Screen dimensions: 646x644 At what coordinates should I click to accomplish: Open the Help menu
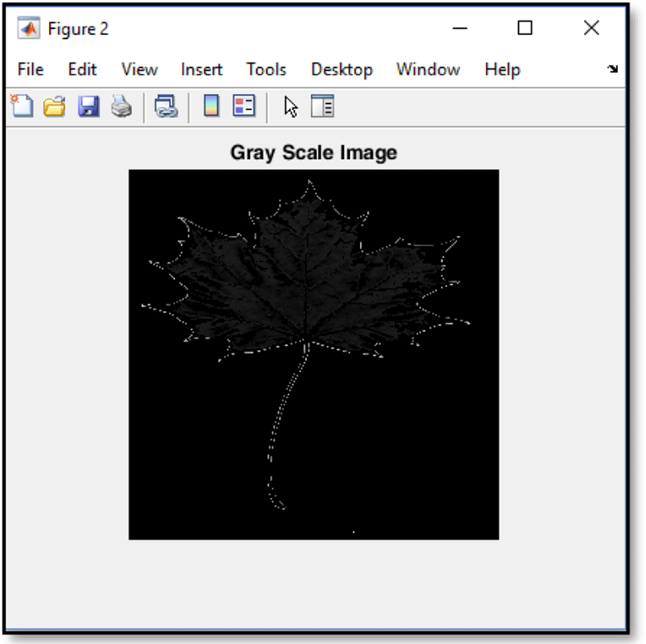pyautogui.click(x=502, y=70)
